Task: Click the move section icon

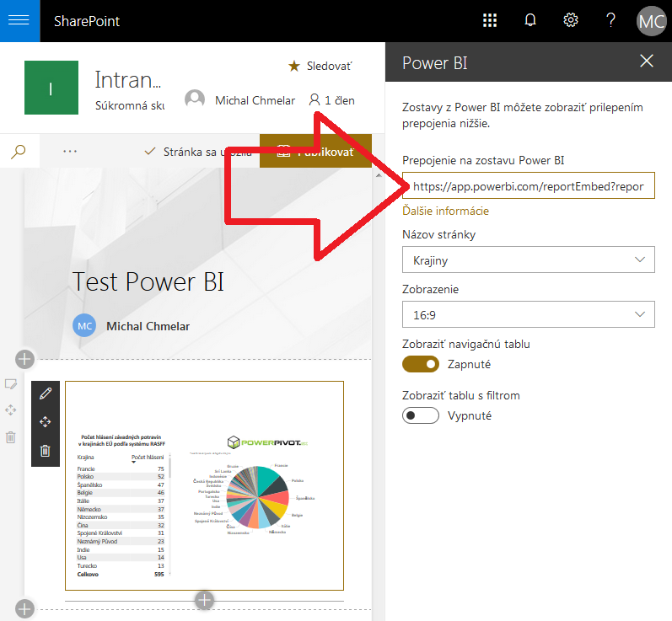Action: (11, 410)
